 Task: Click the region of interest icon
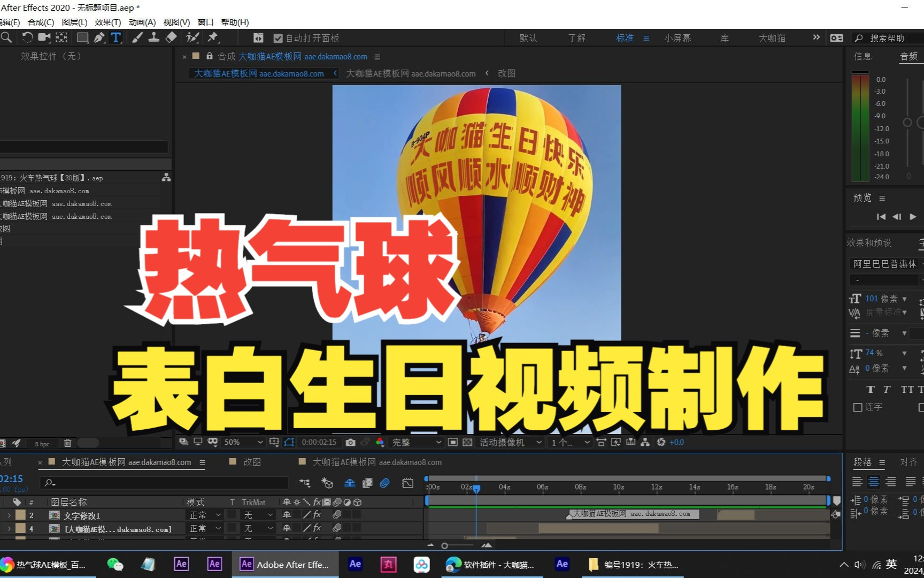click(x=453, y=442)
